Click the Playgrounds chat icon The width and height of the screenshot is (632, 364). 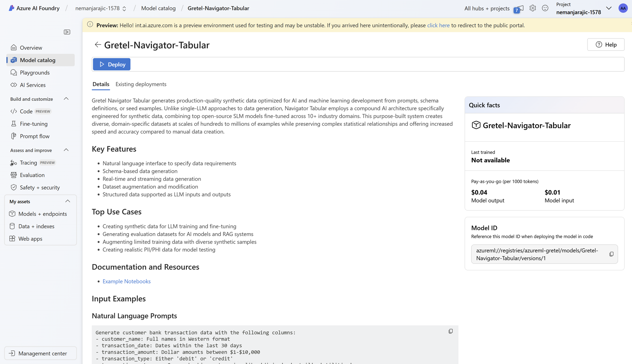tap(14, 73)
